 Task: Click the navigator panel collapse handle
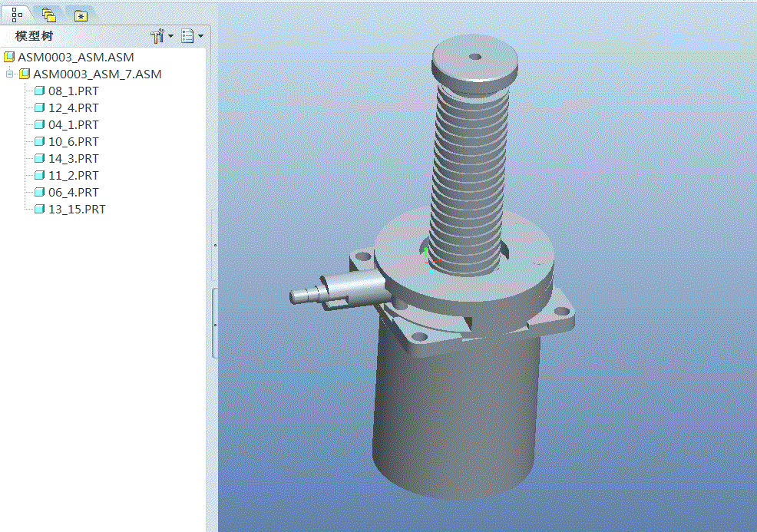coord(215,323)
